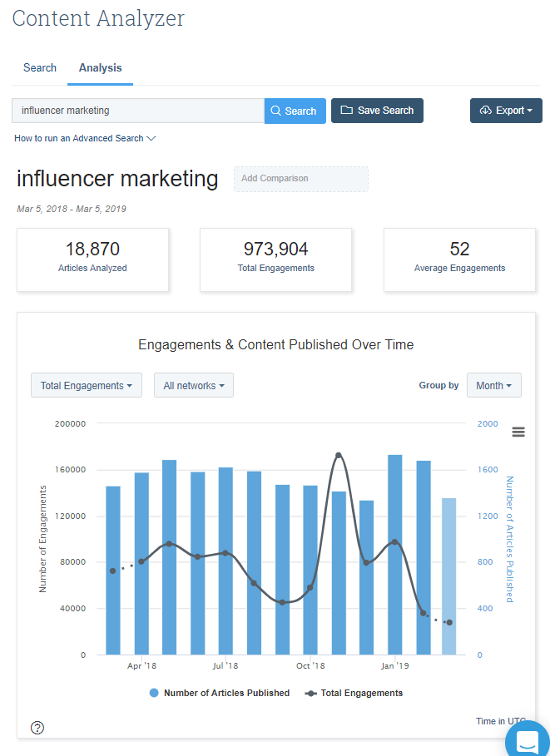This screenshot has height=756, width=550.
Task: Open the Total Engagements dropdown
Action: (87, 385)
